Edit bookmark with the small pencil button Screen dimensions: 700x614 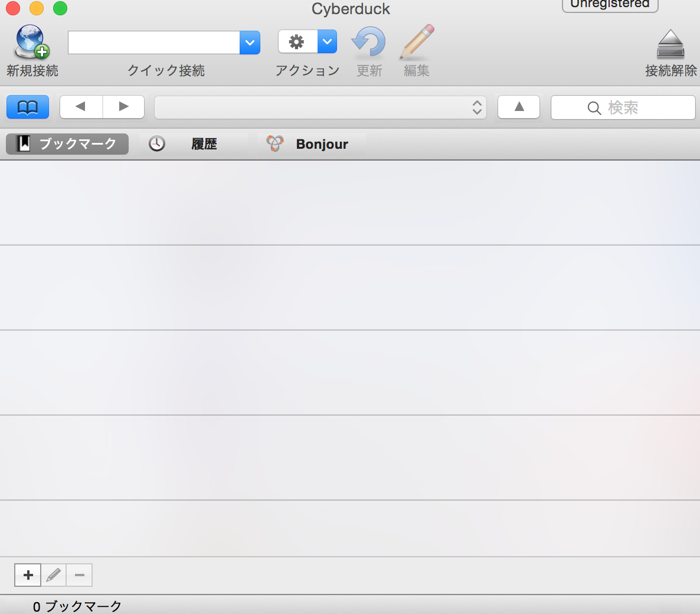pos(54,574)
